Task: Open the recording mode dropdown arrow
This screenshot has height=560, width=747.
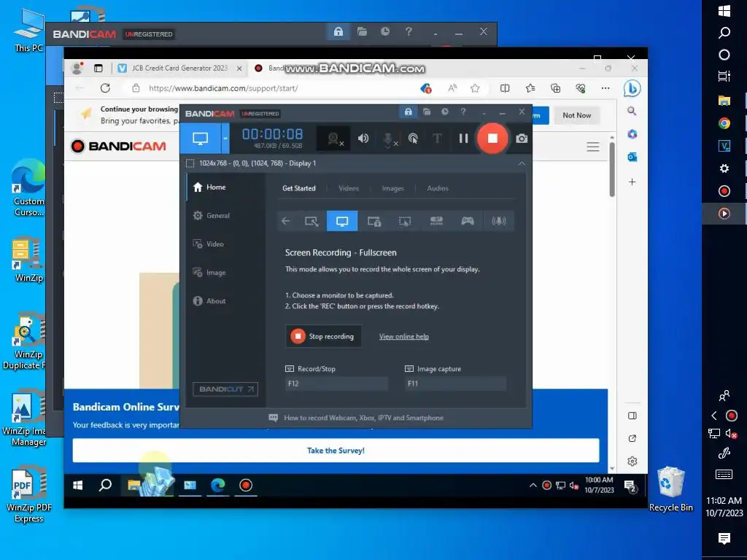Action: tap(225, 138)
